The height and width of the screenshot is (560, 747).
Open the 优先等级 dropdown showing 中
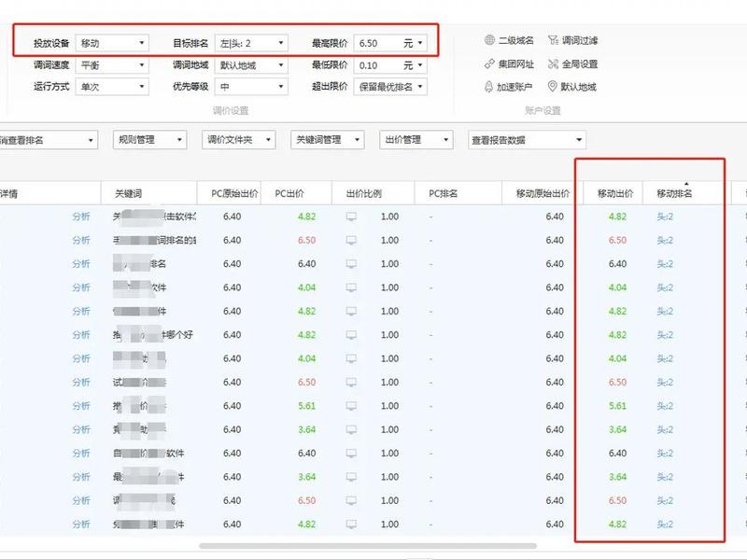point(251,87)
